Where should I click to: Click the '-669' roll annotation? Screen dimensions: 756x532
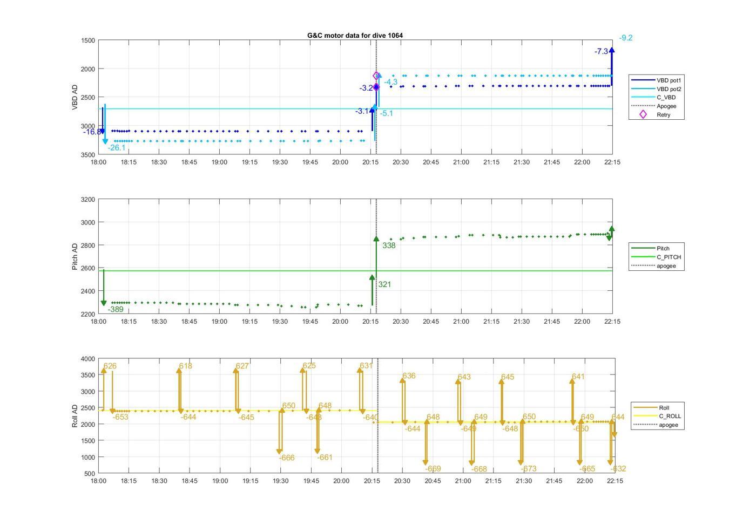pos(433,469)
